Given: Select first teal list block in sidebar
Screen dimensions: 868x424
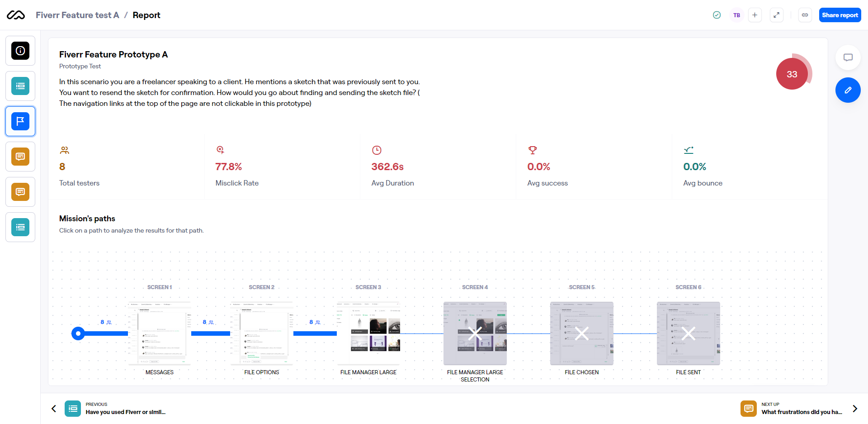Looking at the screenshot, I should pos(20,86).
